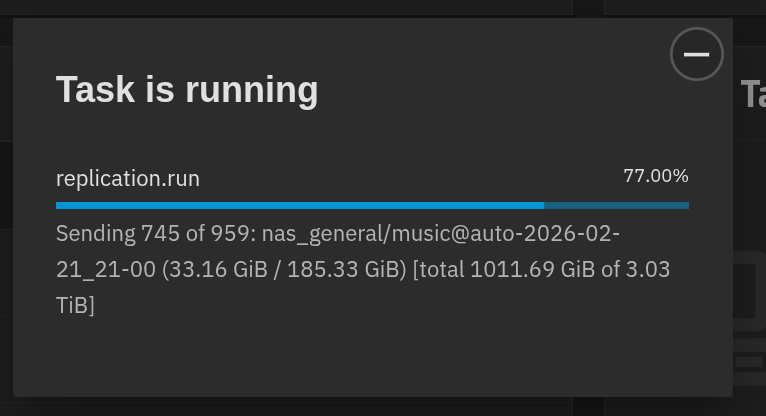Image resolution: width=766 pixels, height=416 pixels.
Task: Click the "TiB]" text on the last line
Action: click(x=75, y=306)
